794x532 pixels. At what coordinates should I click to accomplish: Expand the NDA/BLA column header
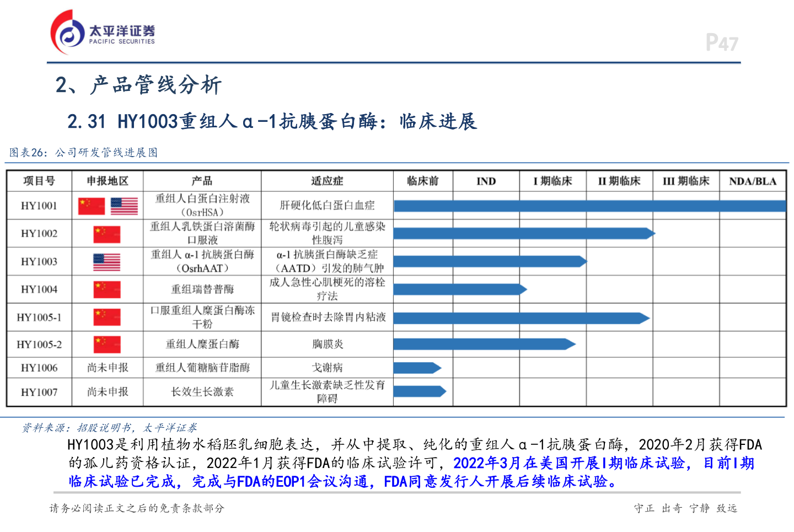pyautogui.click(x=753, y=180)
